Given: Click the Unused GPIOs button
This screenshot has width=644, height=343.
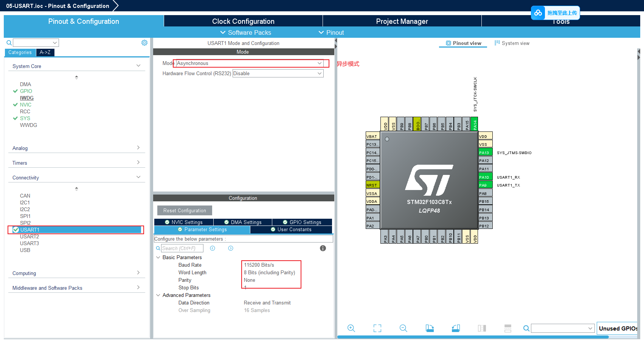Looking at the screenshot, I should tap(618, 328).
